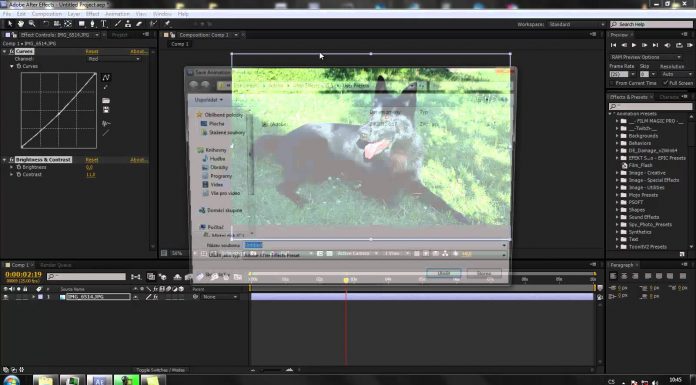Select the Hand tool

(20, 24)
